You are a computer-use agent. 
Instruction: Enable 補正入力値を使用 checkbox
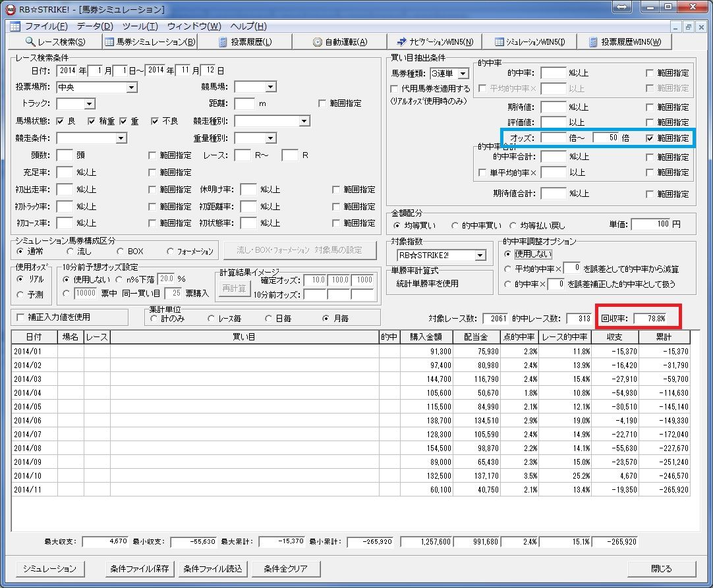20,317
